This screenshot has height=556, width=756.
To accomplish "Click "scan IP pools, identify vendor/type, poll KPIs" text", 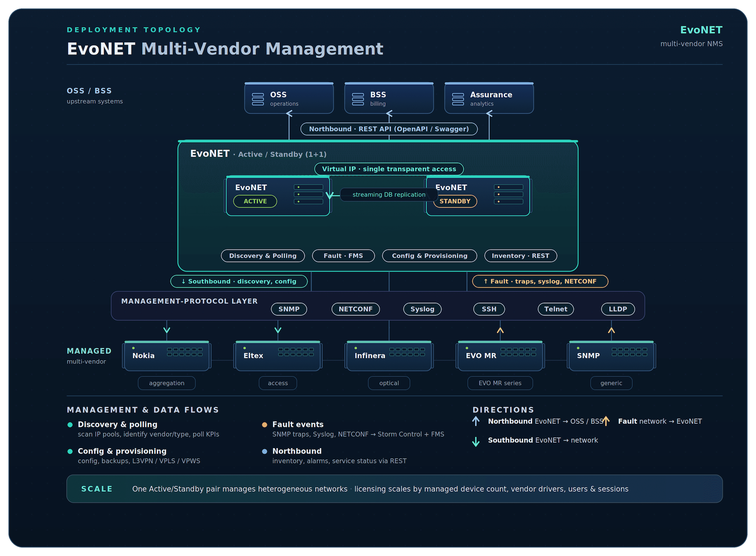I will (x=148, y=434).
